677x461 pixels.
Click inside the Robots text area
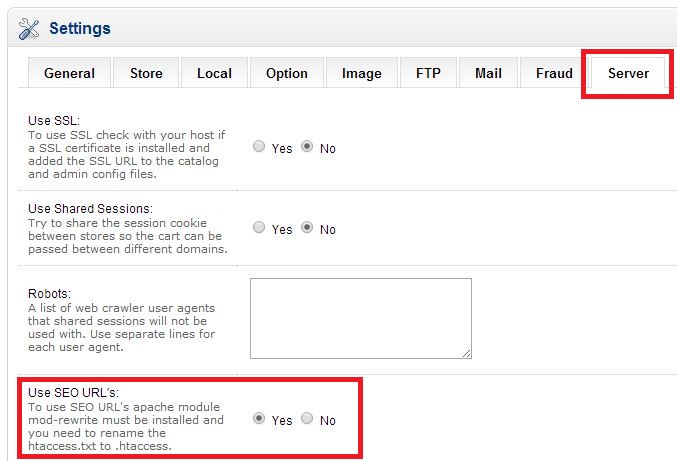click(x=361, y=319)
